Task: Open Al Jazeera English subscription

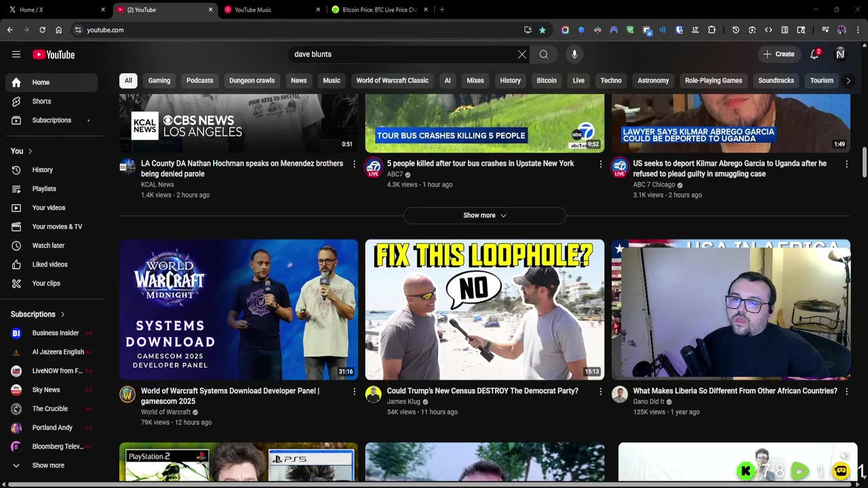Action: (x=52, y=352)
